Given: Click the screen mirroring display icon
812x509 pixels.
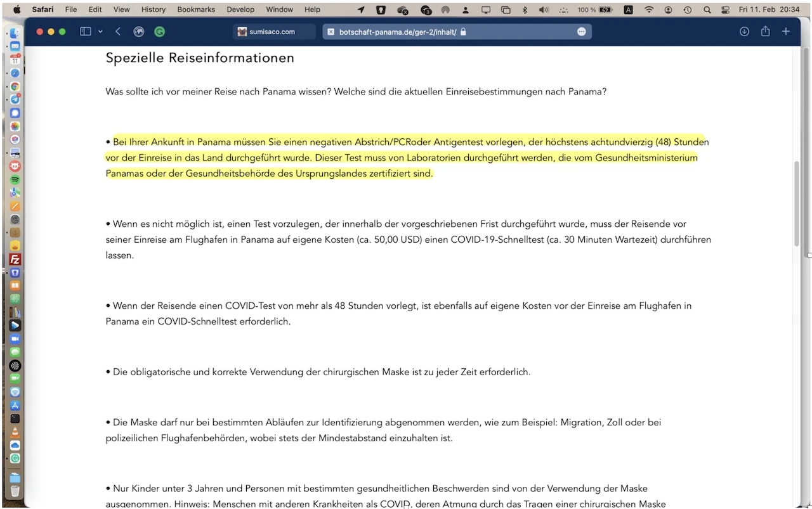Looking at the screenshot, I should click(x=486, y=10).
